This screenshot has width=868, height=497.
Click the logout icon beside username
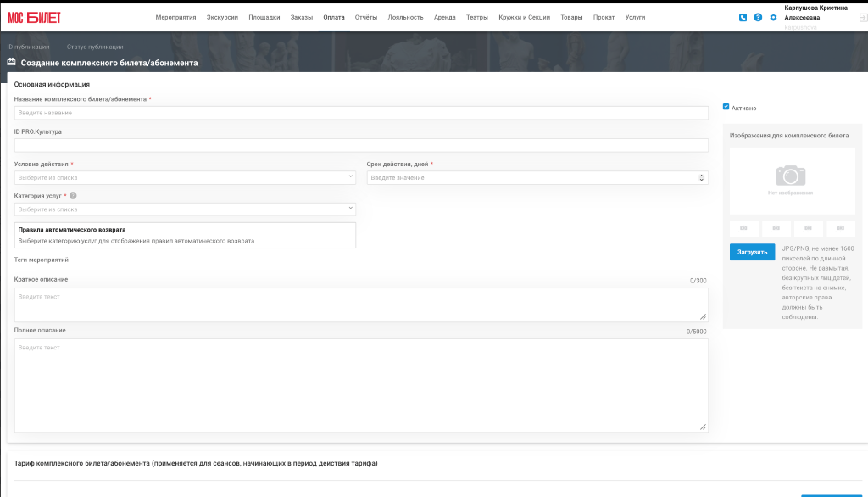[863, 18]
